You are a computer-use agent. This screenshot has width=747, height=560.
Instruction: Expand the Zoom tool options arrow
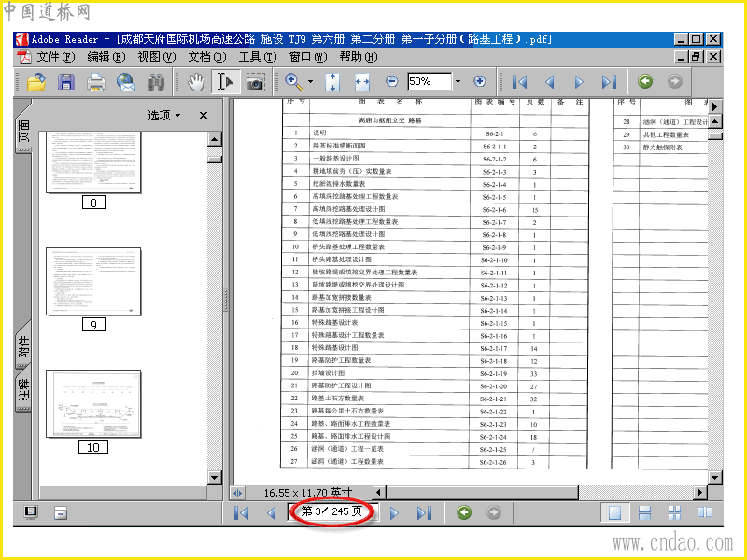[x=311, y=81]
